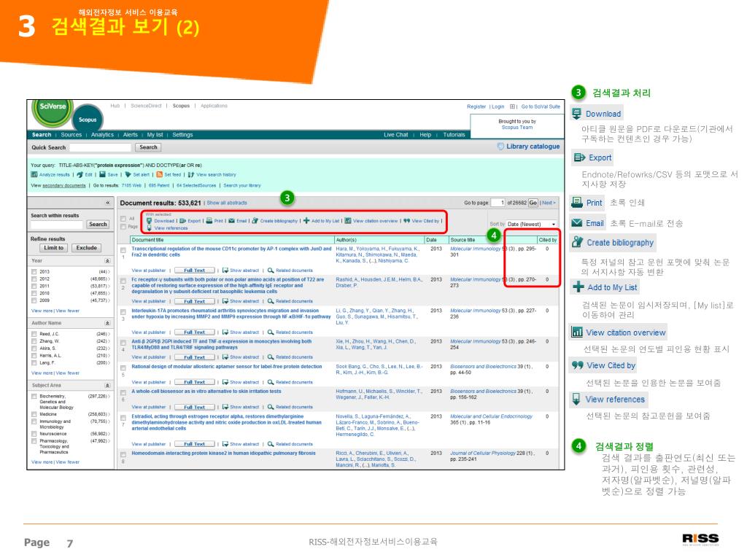The height and width of the screenshot is (560, 747).
Task: Click the Limit to button
Action: pyautogui.click(x=54, y=248)
